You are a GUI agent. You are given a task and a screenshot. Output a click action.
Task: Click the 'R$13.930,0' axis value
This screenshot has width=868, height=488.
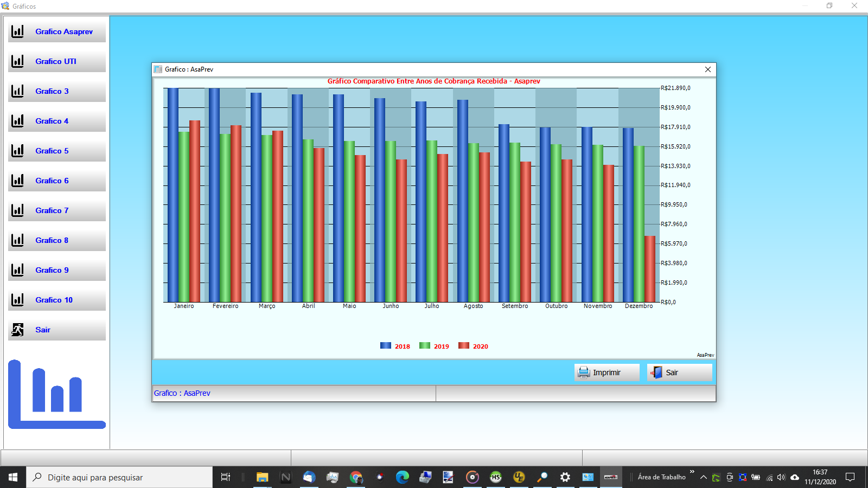coord(675,166)
